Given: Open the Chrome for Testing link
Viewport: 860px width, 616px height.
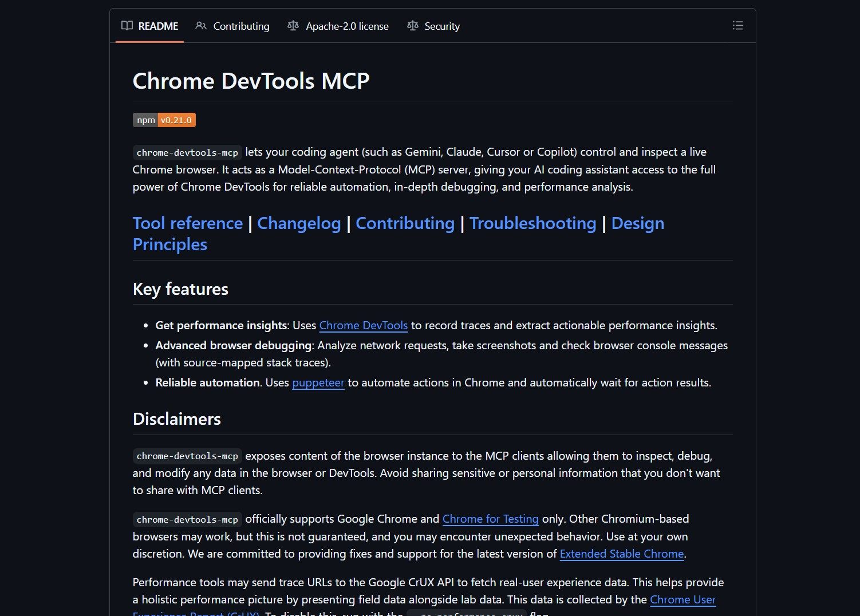Looking at the screenshot, I should 491,519.
